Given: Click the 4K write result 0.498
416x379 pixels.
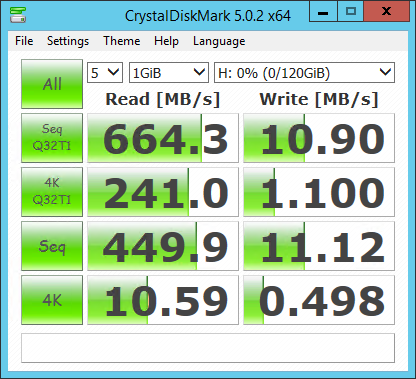Looking at the screenshot, I should point(319,300).
